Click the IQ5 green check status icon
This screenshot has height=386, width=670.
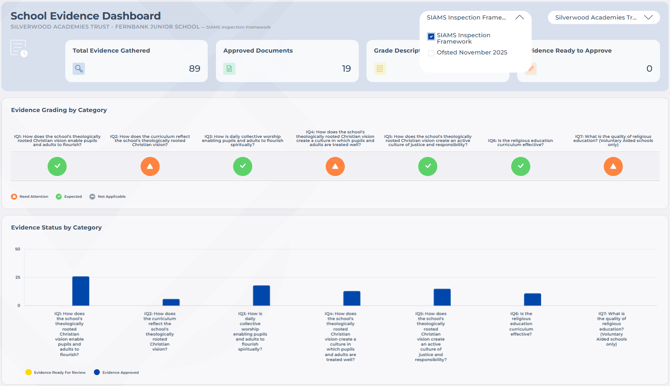click(428, 166)
